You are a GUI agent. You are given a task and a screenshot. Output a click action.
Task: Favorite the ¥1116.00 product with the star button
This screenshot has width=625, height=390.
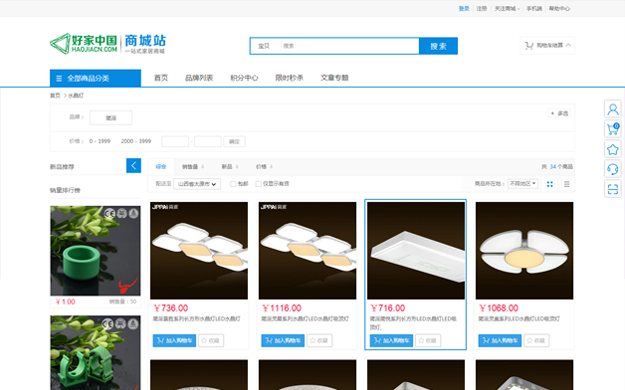click(x=319, y=341)
